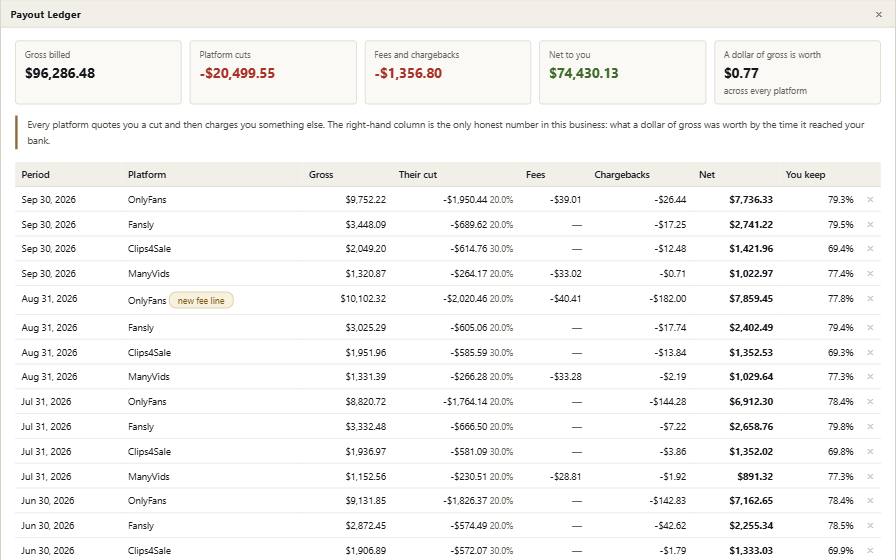The image size is (896, 560).
Task: Click the Net column header
Action: click(x=707, y=175)
